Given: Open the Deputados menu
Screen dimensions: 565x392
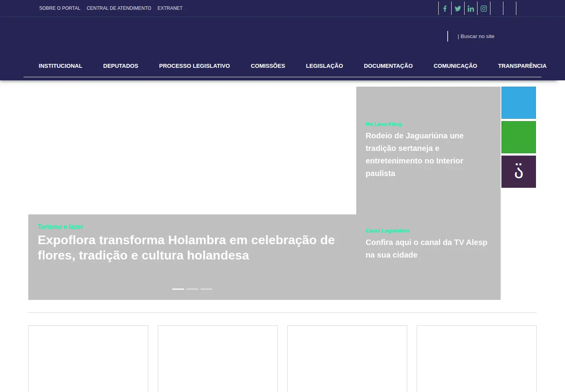Looking at the screenshot, I should 120,66.
